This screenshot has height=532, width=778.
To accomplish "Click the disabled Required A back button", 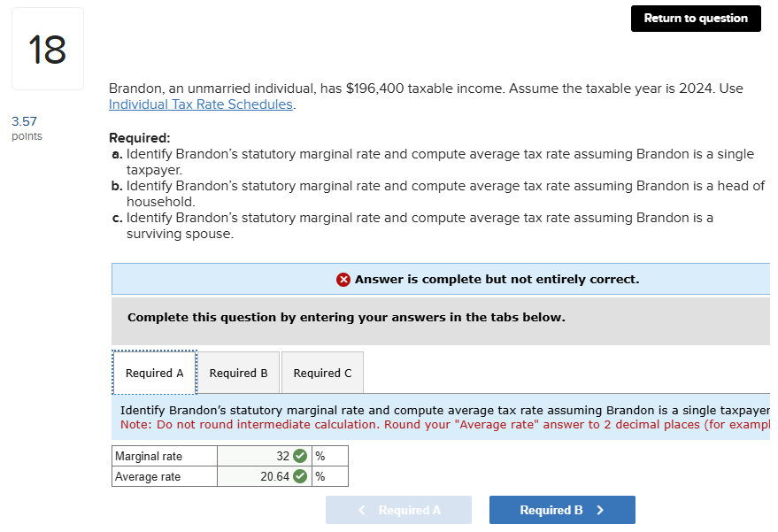I will (x=398, y=510).
